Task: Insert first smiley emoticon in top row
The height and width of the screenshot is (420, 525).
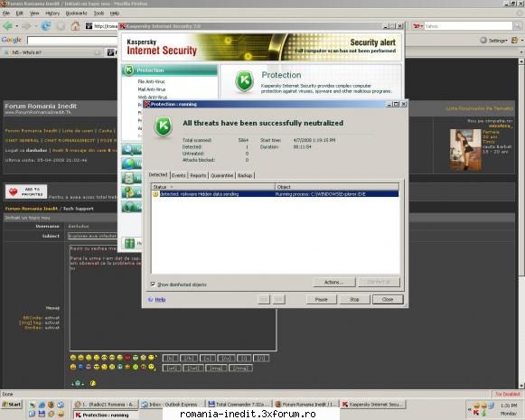Action: point(73,358)
